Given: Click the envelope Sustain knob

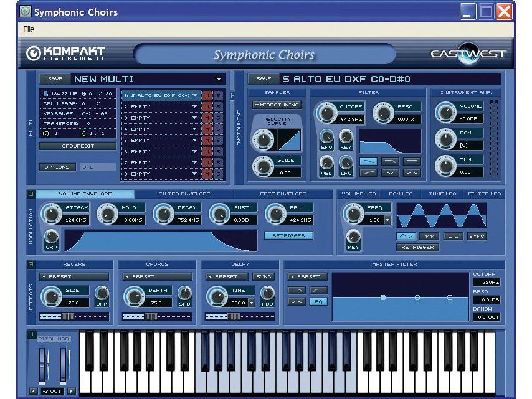Looking at the screenshot, I should [x=219, y=214].
